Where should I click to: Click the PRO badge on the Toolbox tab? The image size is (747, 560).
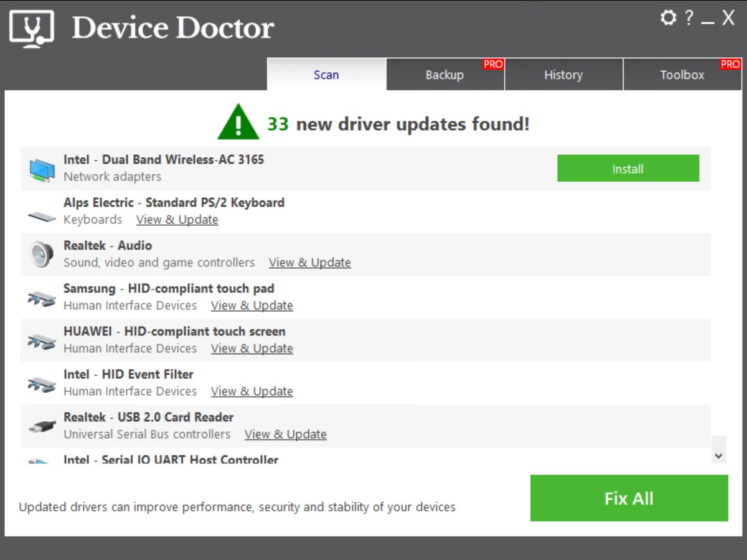point(730,64)
